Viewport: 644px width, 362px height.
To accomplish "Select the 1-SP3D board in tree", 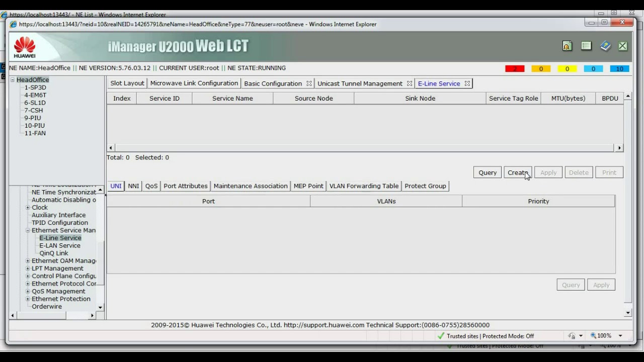I will click(35, 87).
